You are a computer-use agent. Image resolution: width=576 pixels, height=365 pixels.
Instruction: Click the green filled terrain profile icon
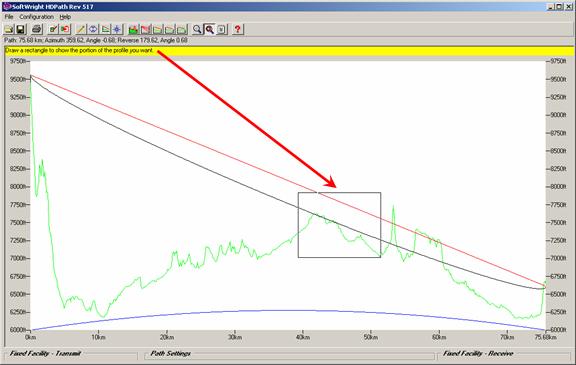(133, 29)
